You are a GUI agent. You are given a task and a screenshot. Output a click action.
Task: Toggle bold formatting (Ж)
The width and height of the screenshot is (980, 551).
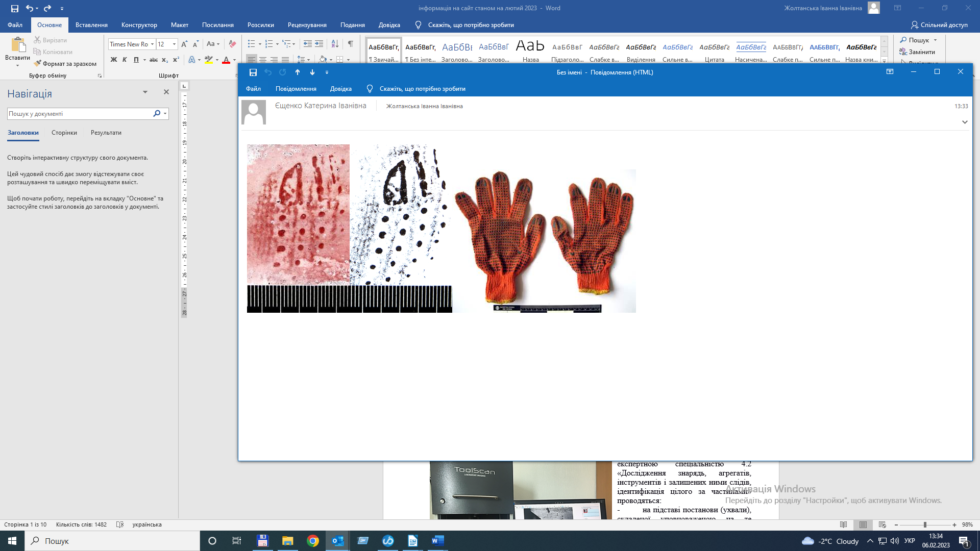113,60
